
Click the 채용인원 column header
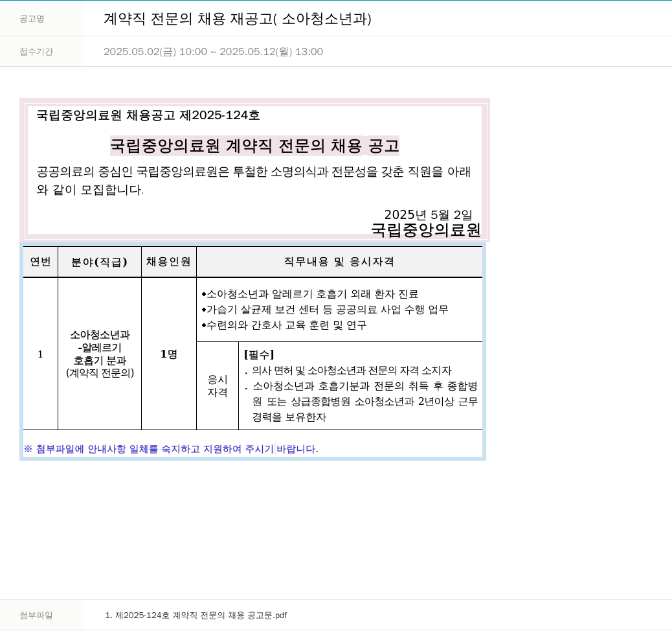(168, 262)
